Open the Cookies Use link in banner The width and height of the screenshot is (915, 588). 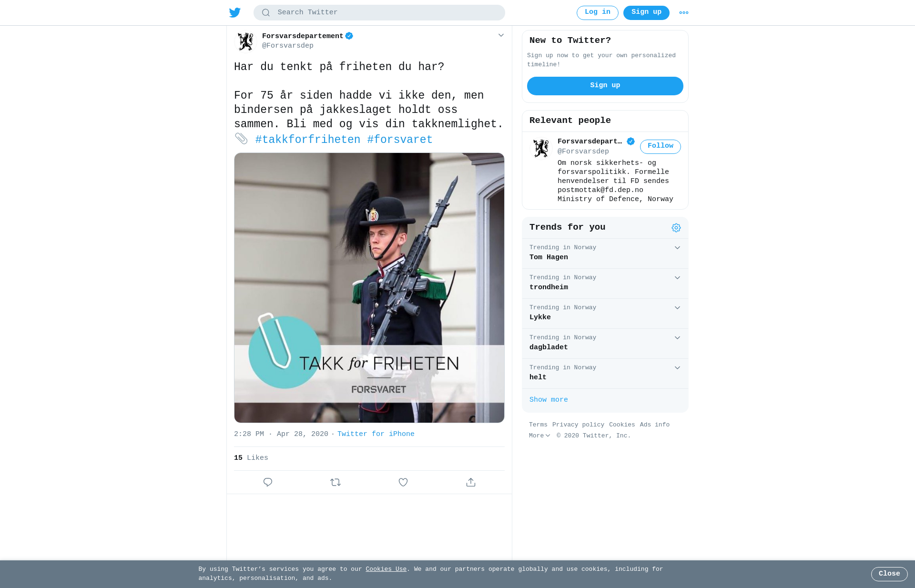(x=386, y=569)
